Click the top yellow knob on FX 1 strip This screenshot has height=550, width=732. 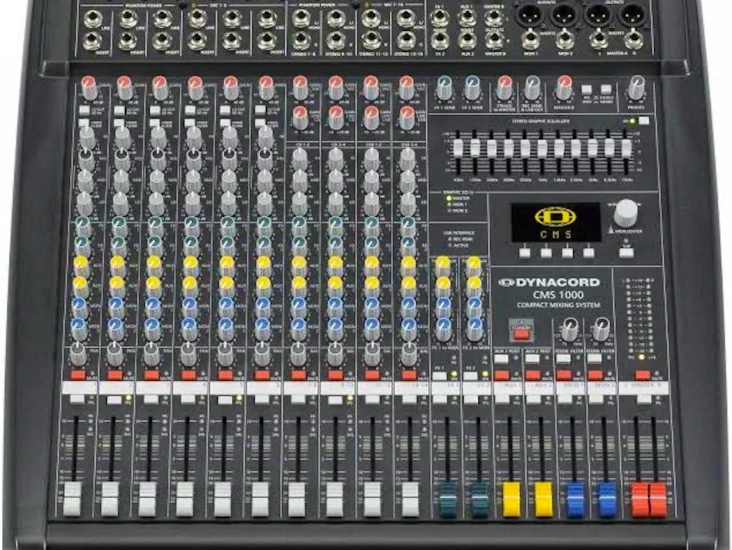coord(440,264)
